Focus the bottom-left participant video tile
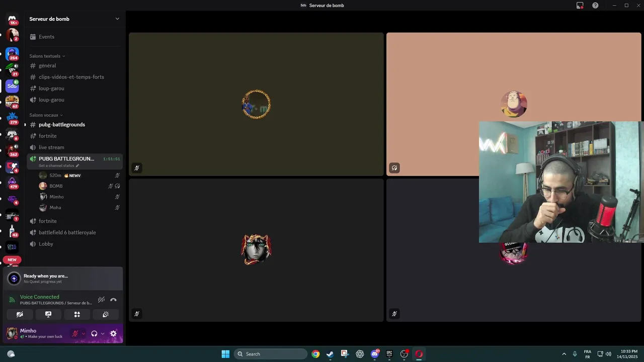The height and width of the screenshot is (362, 644). [x=256, y=250]
